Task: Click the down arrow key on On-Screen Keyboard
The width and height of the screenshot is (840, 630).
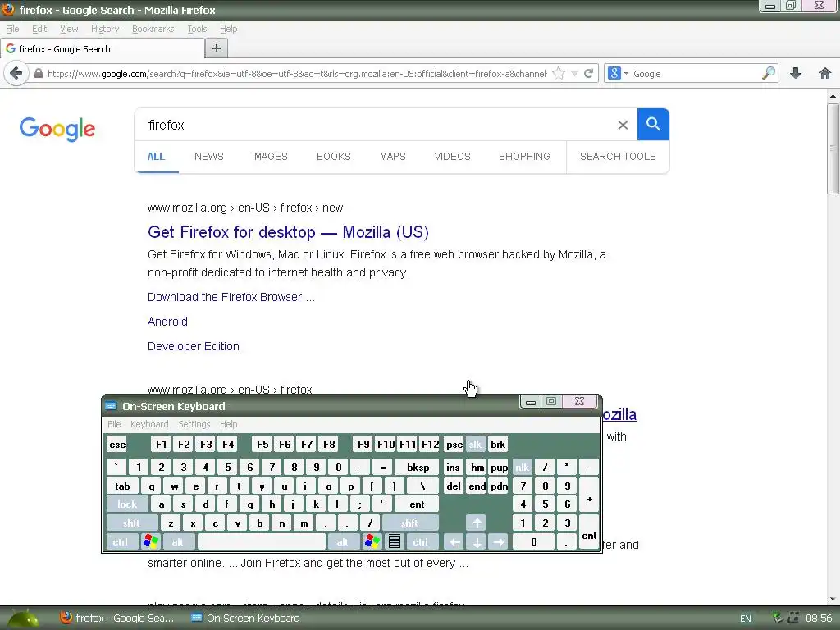Action: tap(477, 541)
